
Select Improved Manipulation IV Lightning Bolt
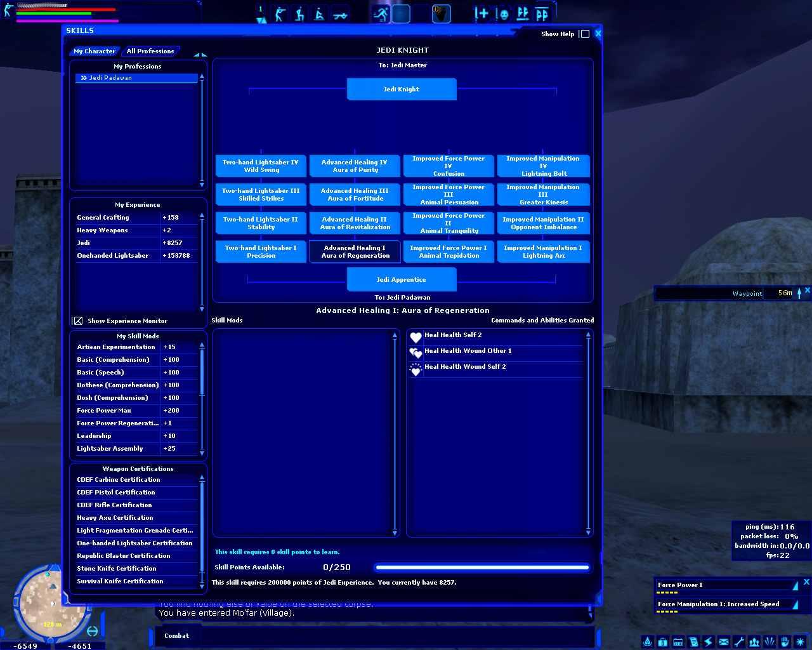coord(543,166)
